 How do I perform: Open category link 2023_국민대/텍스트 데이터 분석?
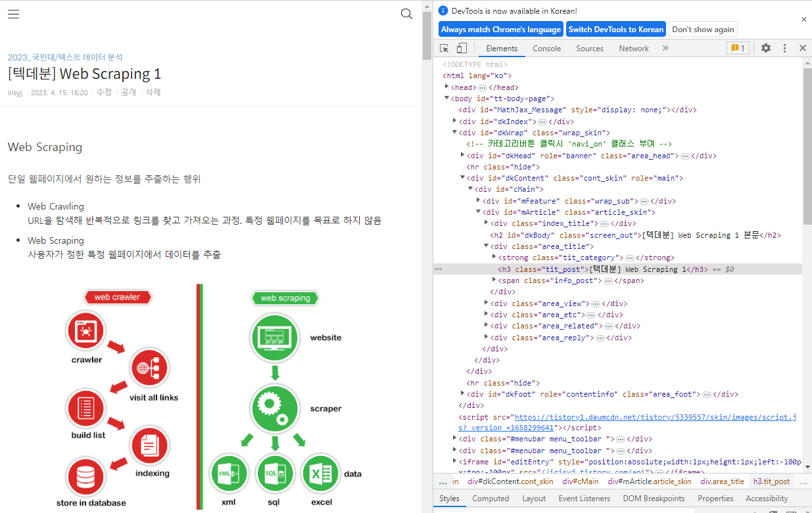tap(65, 57)
